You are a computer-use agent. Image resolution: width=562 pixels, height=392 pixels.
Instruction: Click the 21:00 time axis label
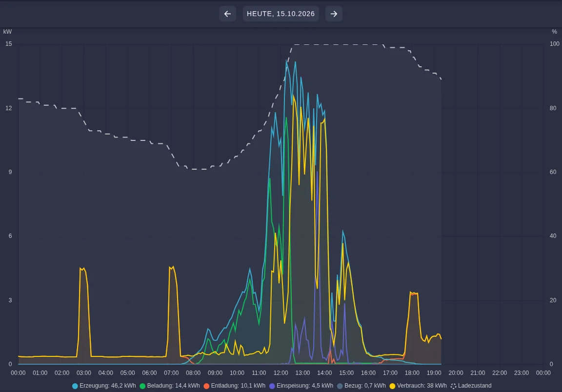pos(478,373)
